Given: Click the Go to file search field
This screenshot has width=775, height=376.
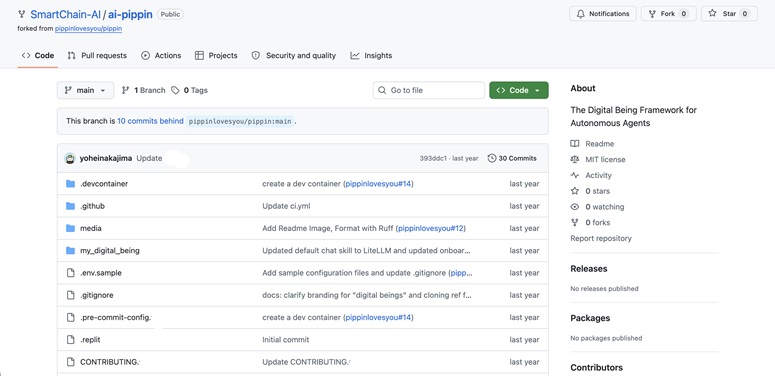Looking at the screenshot, I should [x=429, y=90].
